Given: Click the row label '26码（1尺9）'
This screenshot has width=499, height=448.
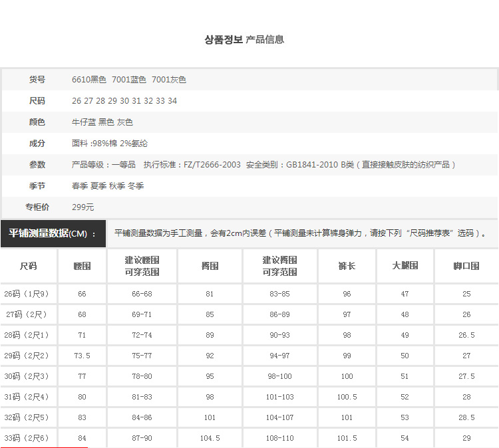Looking at the screenshot, I should (x=27, y=294).
